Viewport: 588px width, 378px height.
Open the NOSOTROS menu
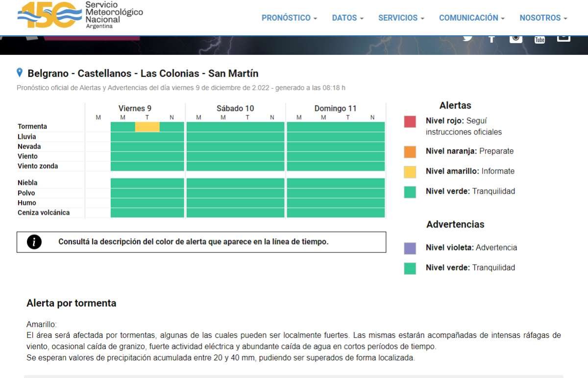543,18
